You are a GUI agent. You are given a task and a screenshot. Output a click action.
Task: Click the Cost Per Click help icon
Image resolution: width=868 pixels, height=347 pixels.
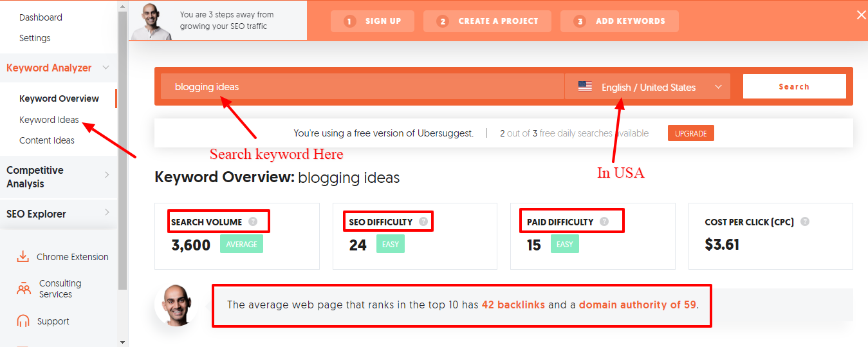click(805, 221)
